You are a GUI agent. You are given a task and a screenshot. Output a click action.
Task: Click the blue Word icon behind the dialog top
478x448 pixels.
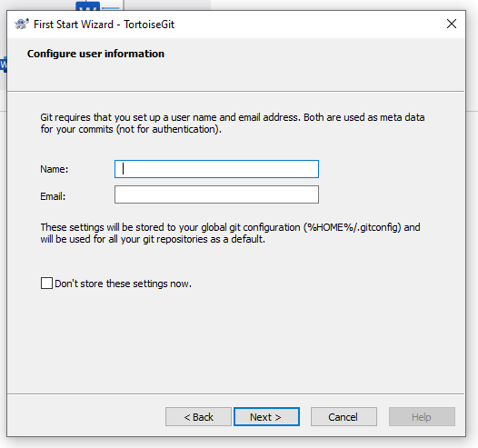(88, 5)
